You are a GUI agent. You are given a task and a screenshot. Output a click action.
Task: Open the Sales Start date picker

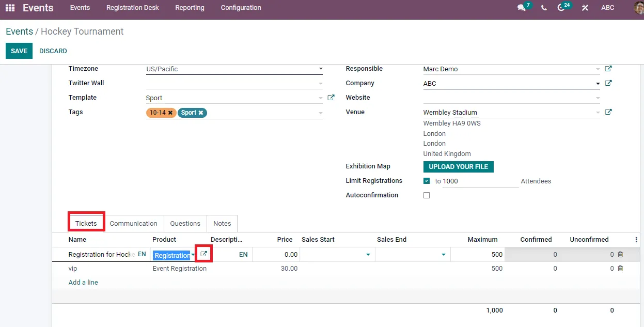pos(368,255)
